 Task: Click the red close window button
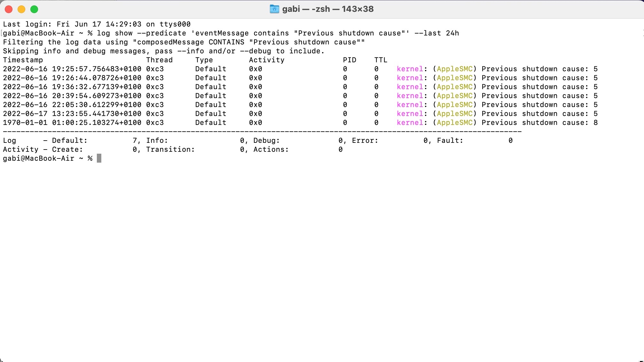(9, 9)
